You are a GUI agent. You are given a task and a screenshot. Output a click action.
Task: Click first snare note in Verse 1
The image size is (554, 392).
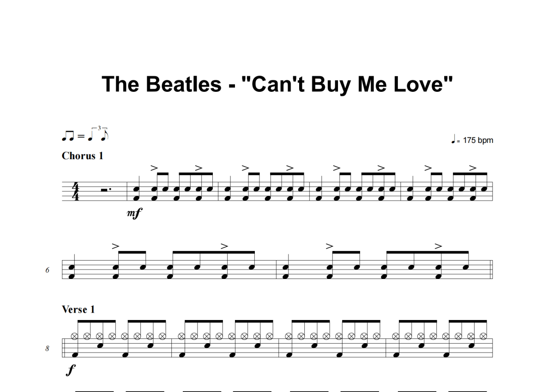pos(99,345)
